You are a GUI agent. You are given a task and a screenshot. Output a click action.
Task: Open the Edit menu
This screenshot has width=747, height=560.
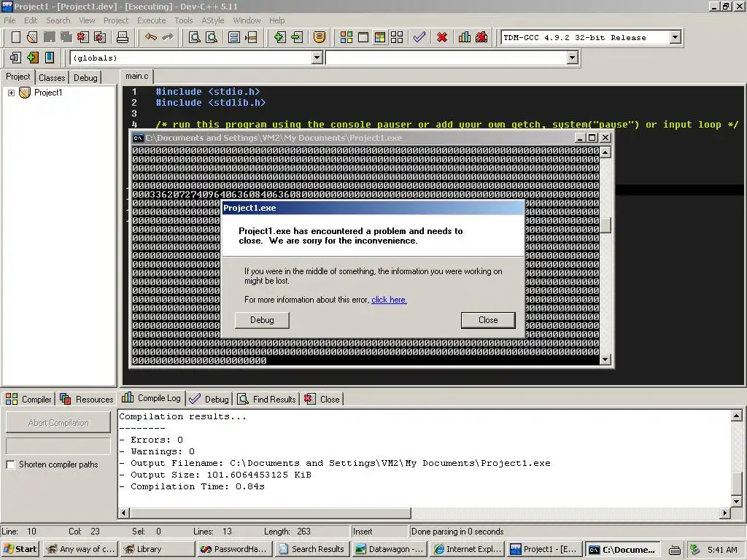(x=31, y=20)
